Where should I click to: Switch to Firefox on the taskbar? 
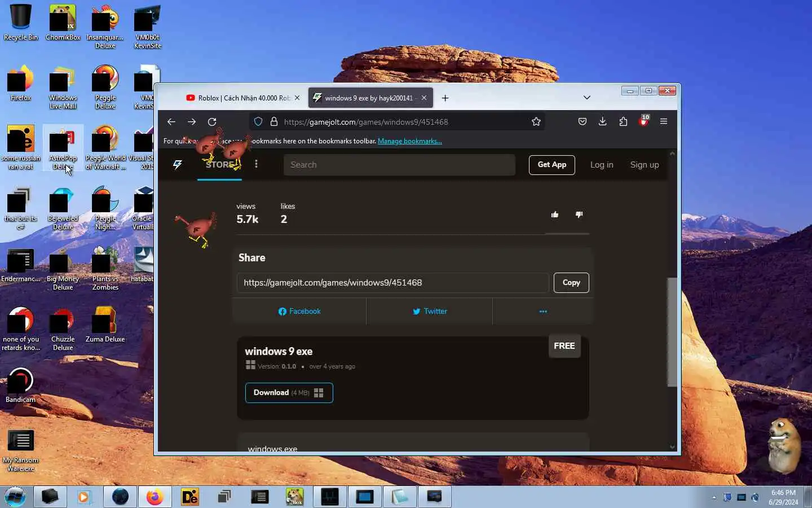click(155, 497)
